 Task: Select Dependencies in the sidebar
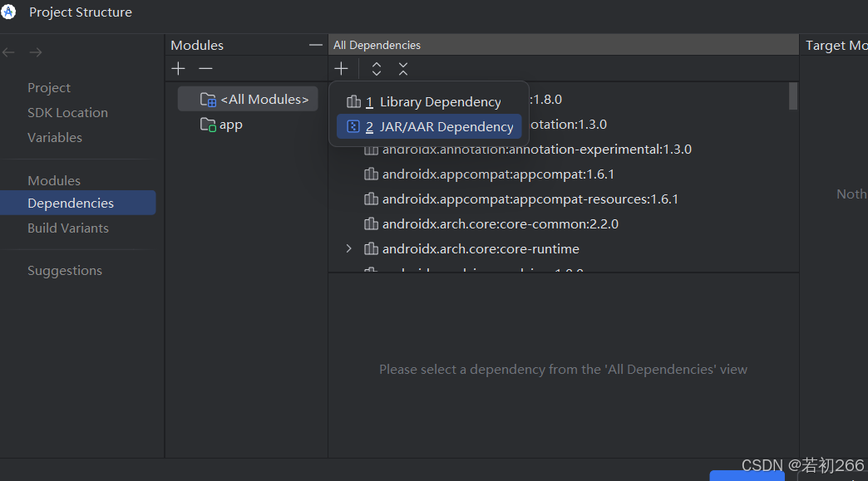click(x=78, y=203)
